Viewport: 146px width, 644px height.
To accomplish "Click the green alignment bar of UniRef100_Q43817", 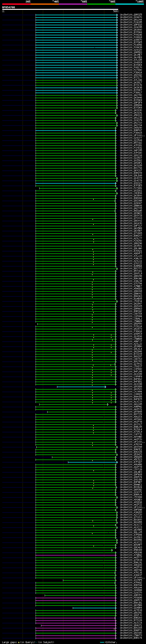I will pos(76,82).
